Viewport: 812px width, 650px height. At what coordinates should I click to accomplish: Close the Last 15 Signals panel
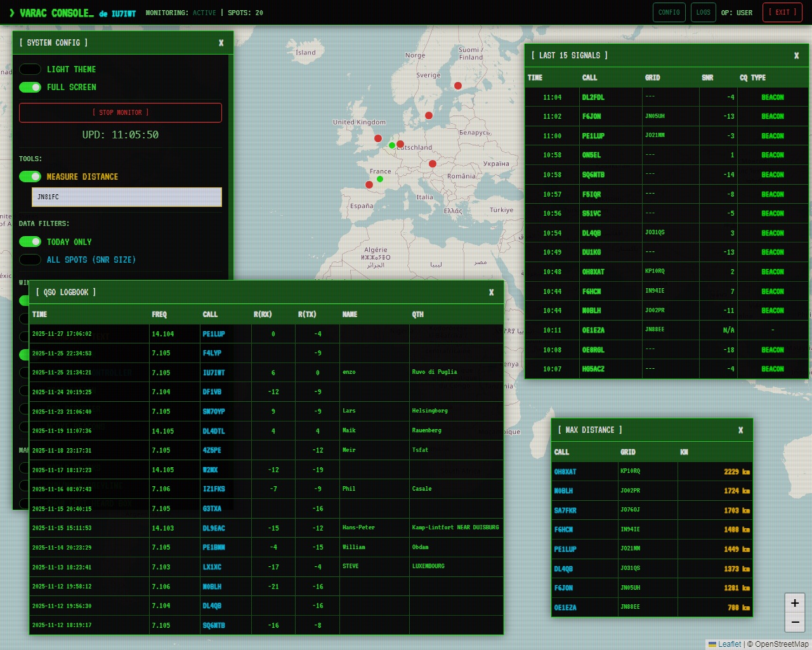(x=796, y=55)
